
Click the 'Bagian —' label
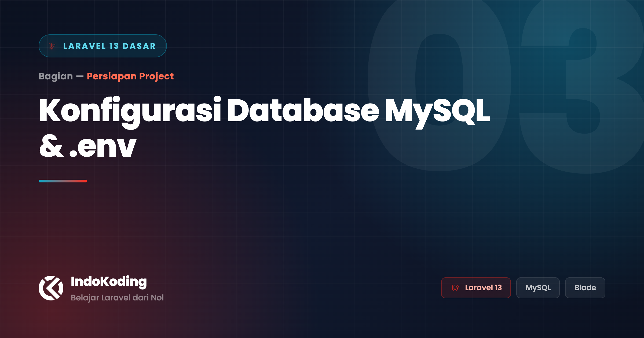[x=61, y=76]
